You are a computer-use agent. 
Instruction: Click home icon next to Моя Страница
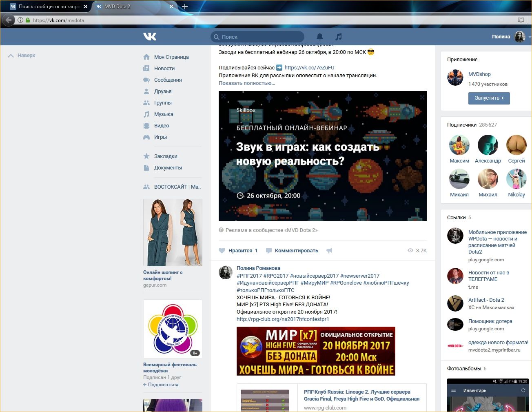pos(146,57)
